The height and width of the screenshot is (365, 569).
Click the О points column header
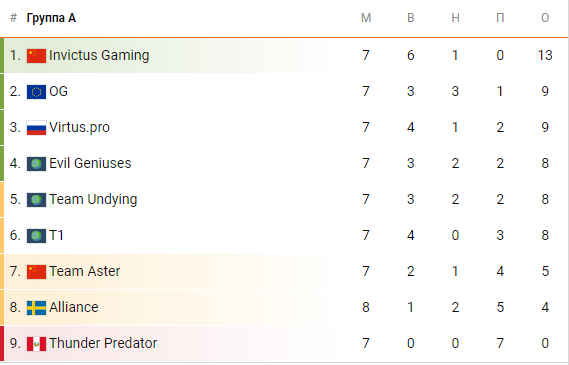pyautogui.click(x=545, y=18)
